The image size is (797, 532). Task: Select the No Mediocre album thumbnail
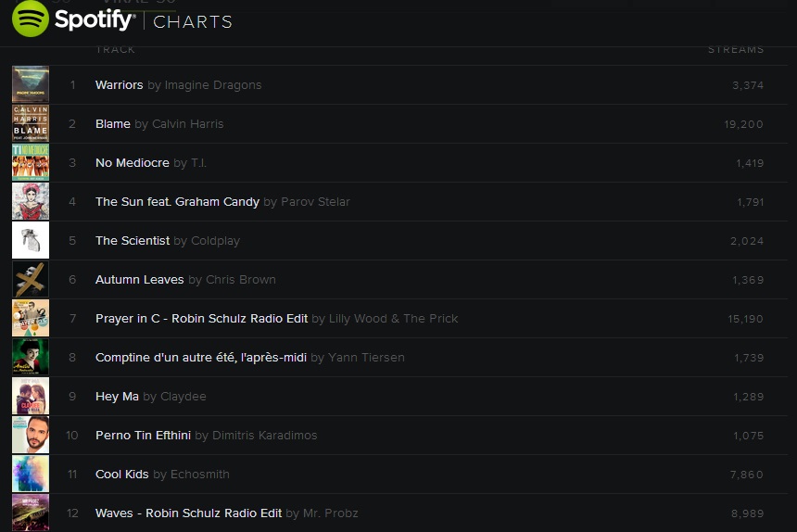[31, 162]
